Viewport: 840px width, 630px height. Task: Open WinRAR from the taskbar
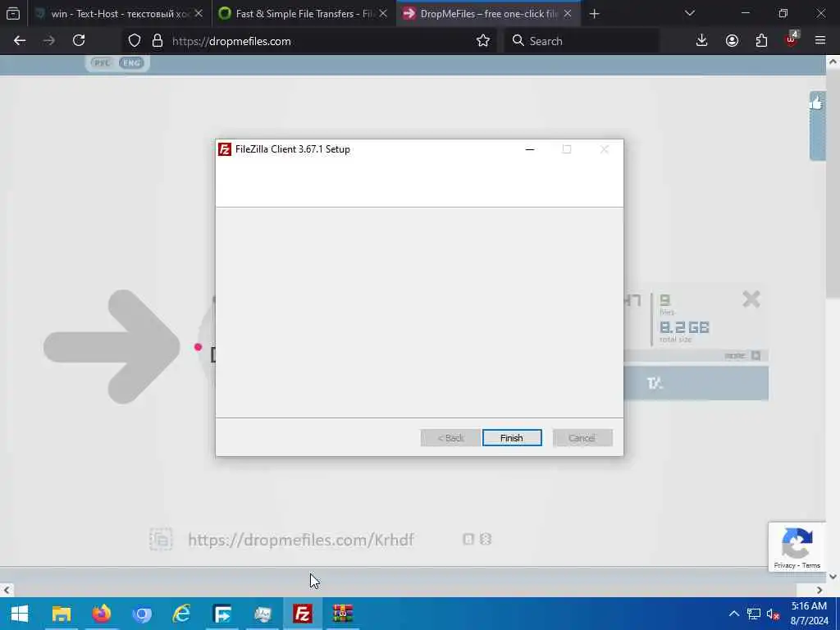pos(342,614)
